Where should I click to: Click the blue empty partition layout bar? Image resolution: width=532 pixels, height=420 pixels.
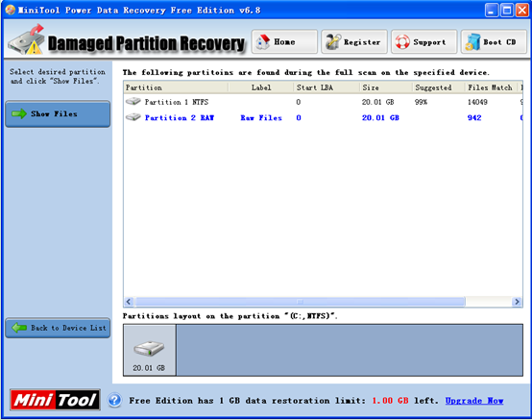coord(350,350)
